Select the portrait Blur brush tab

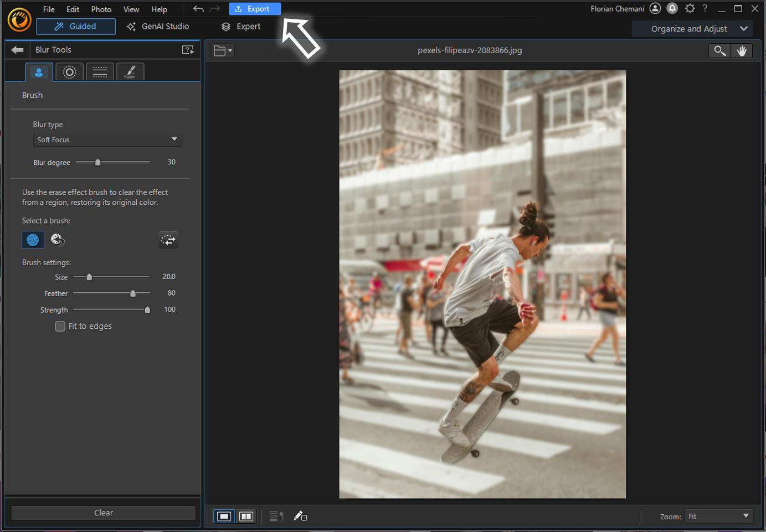(x=39, y=71)
